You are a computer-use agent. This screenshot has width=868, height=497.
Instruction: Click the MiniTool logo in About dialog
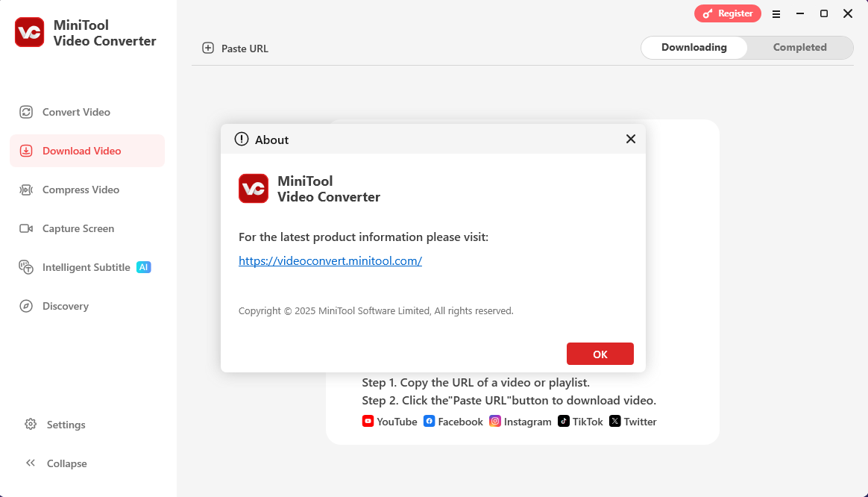click(x=254, y=188)
